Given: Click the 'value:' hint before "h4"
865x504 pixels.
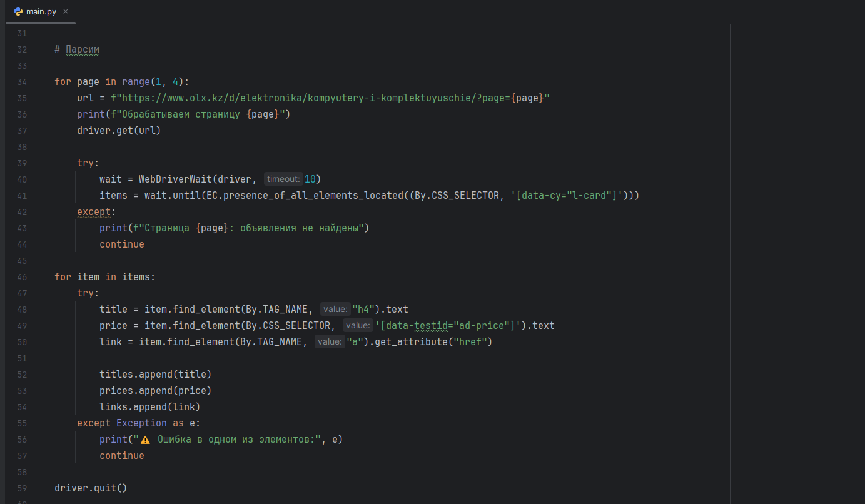Looking at the screenshot, I should click(x=335, y=310).
